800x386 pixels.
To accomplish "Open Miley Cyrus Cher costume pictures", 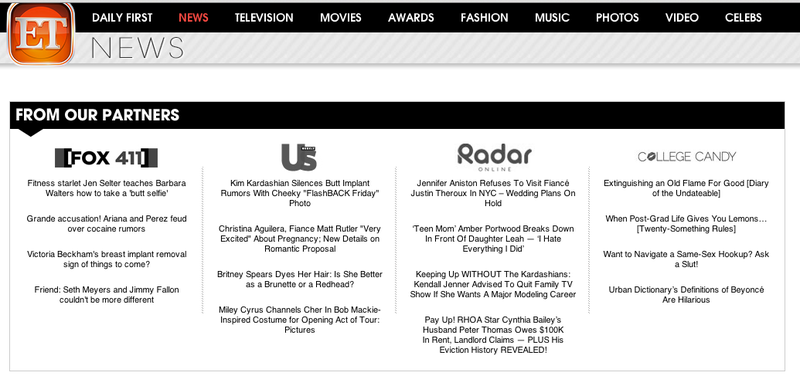I will point(299,320).
